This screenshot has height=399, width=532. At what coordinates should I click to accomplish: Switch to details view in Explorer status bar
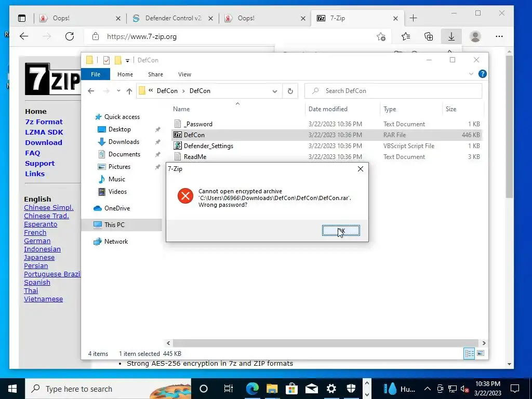tap(469, 353)
